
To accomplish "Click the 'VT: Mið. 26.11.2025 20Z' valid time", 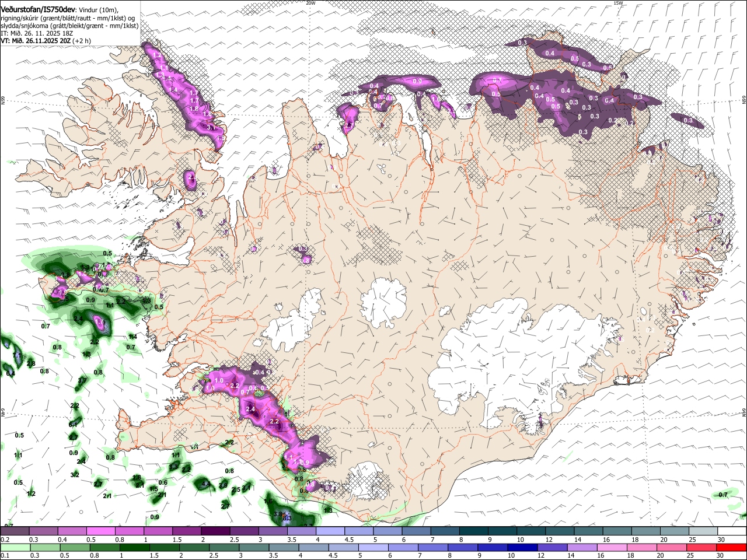I will [36, 41].
